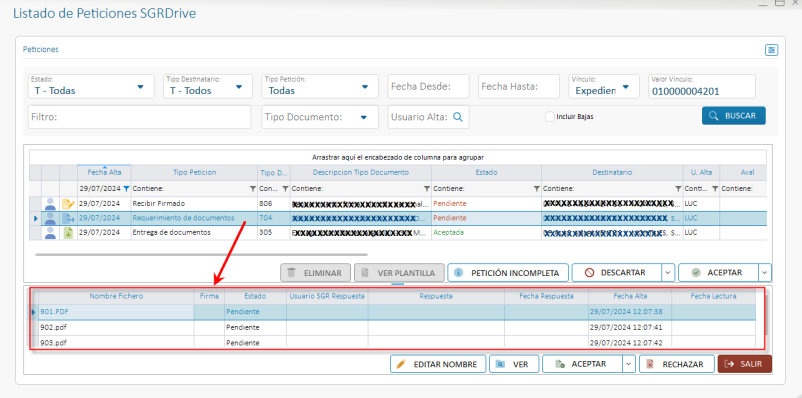Sort by the Destinatario column header

612,172
